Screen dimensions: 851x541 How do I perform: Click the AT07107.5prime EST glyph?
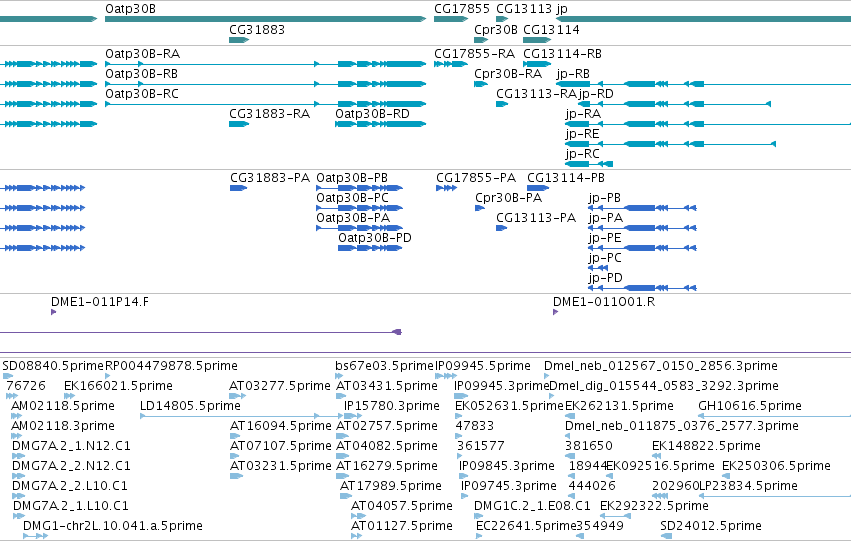click(236, 456)
